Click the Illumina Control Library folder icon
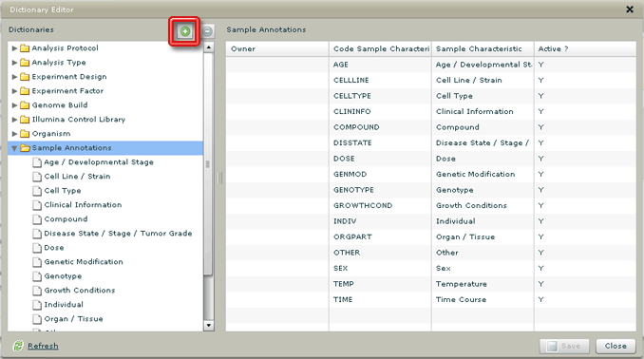This screenshot has height=359, width=644. point(25,120)
